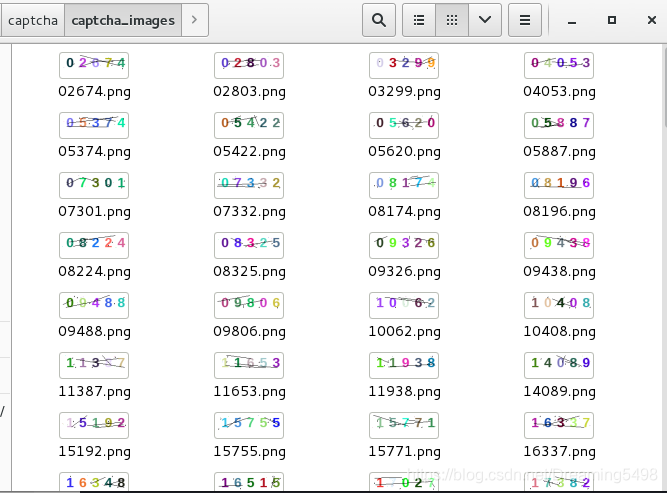Open the search button in the toolbar
This screenshot has height=493, width=667.
click(379, 20)
